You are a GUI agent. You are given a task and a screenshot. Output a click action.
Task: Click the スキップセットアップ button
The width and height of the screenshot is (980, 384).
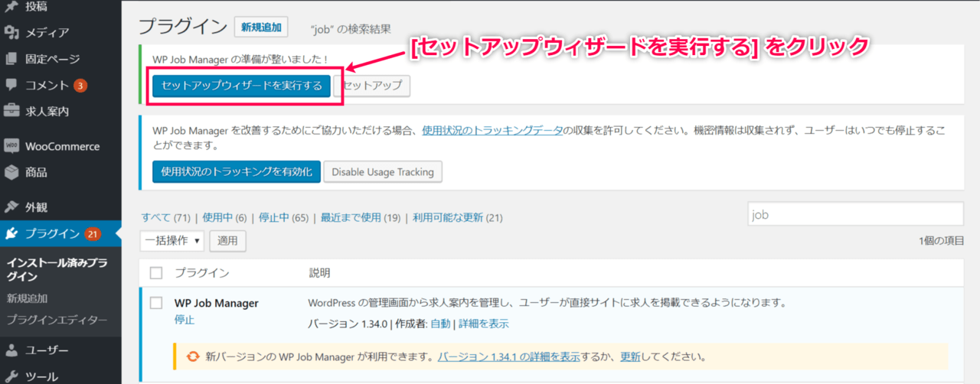coord(373,85)
